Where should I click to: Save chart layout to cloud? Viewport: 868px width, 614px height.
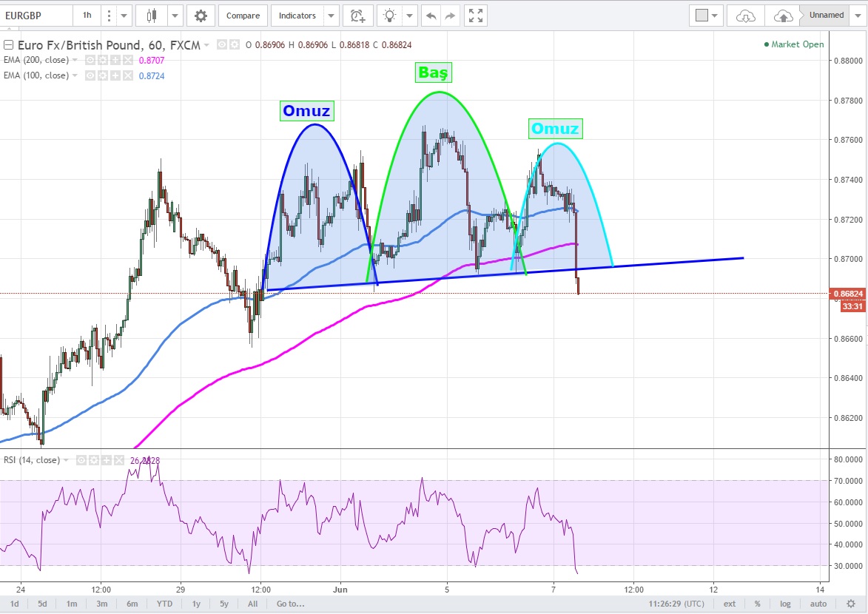coord(782,16)
